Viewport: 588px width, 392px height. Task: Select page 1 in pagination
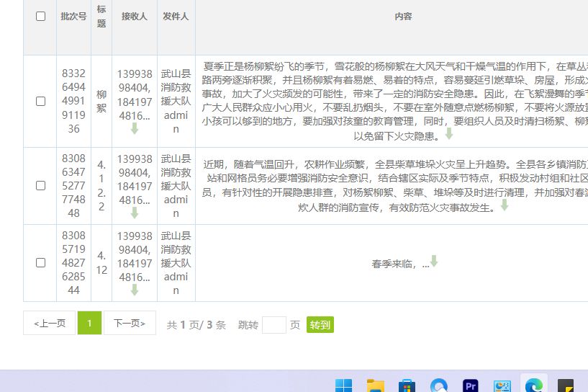pyautogui.click(x=89, y=324)
